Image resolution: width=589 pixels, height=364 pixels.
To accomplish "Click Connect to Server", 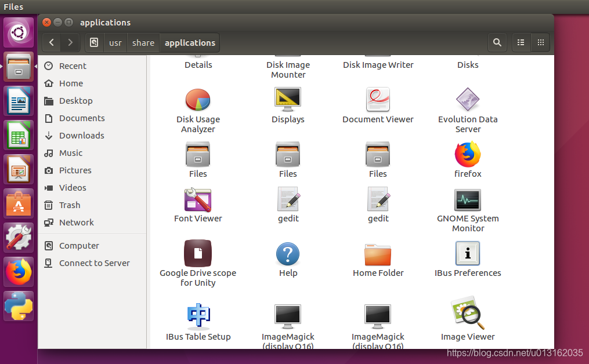I will [92, 263].
